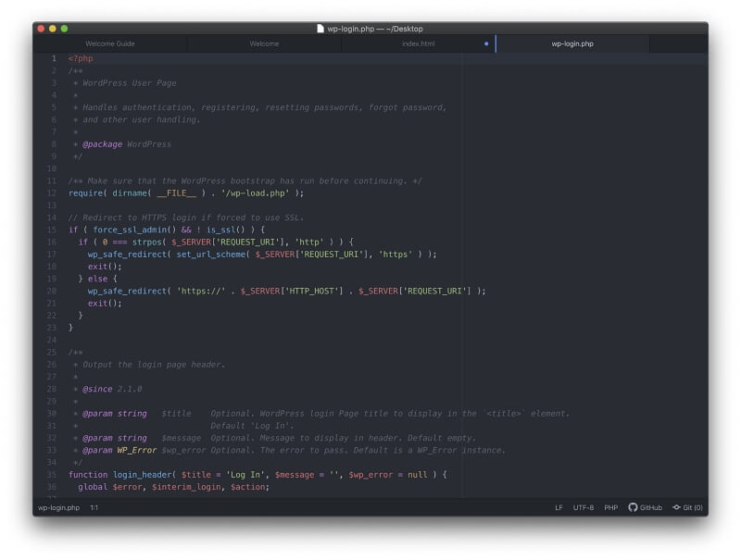741x560 pixels.
Task: Click the modified dot on index.html tab
Action: tap(486, 44)
